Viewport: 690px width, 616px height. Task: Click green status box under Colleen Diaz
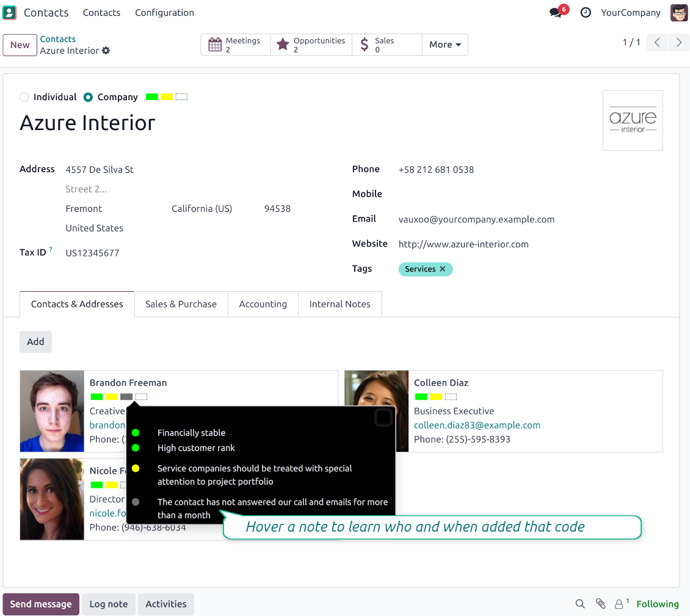tap(421, 397)
